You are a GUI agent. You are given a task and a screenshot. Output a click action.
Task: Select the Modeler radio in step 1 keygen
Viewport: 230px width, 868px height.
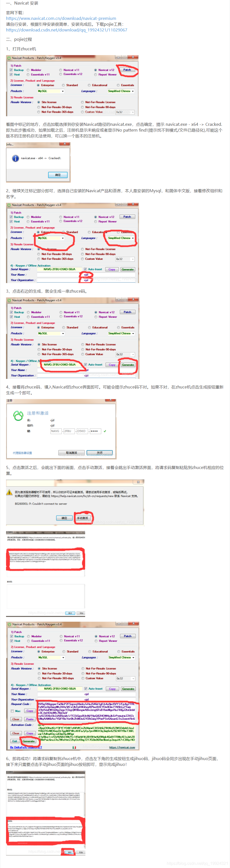pyautogui.click(x=28, y=70)
